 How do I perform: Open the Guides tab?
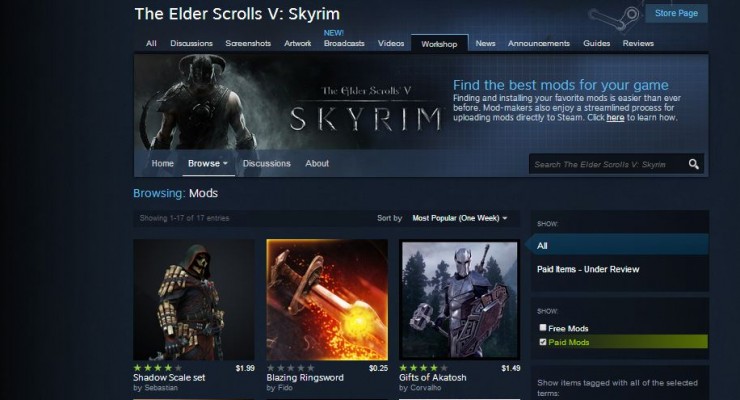(x=597, y=43)
